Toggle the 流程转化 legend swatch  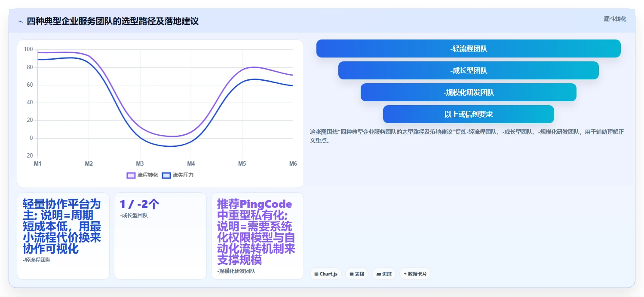(x=131, y=175)
